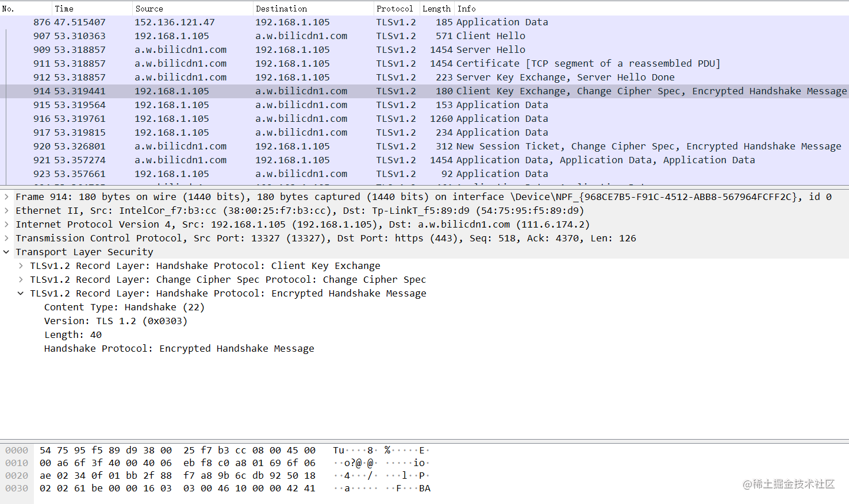Sort packets by the No. column header
The image size is (849, 504).
[x=26, y=9]
